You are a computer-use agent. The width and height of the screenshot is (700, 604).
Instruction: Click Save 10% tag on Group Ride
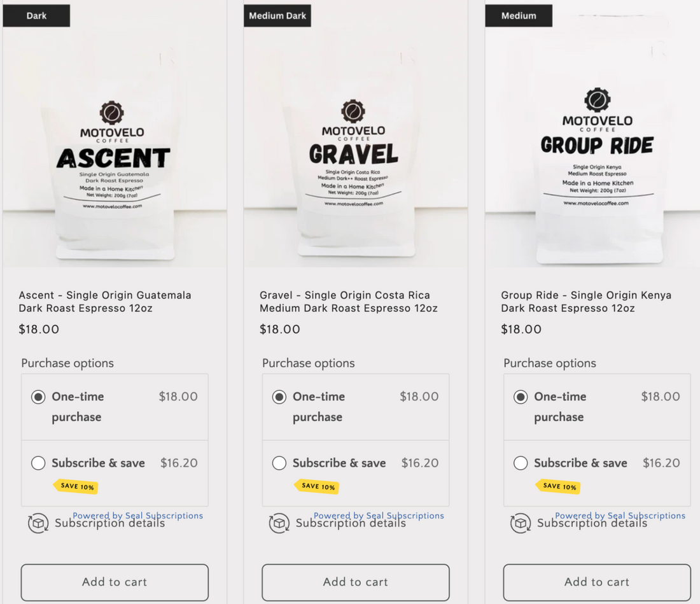click(x=558, y=486)
